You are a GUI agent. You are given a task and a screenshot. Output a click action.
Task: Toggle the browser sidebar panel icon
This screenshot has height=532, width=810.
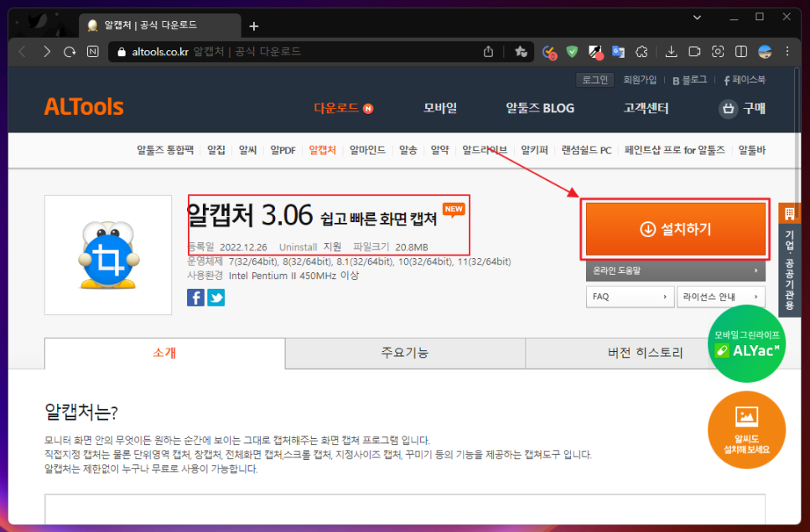point(741,52)
